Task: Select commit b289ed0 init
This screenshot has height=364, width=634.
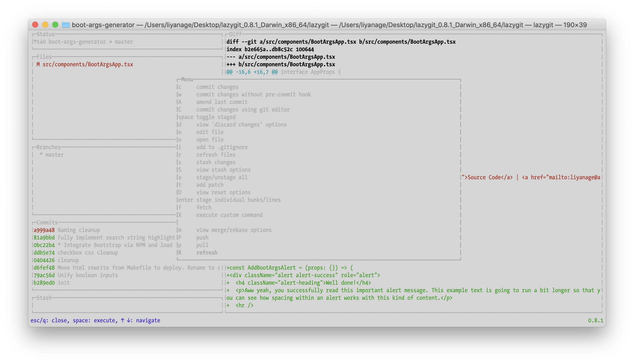Action: 52,283
